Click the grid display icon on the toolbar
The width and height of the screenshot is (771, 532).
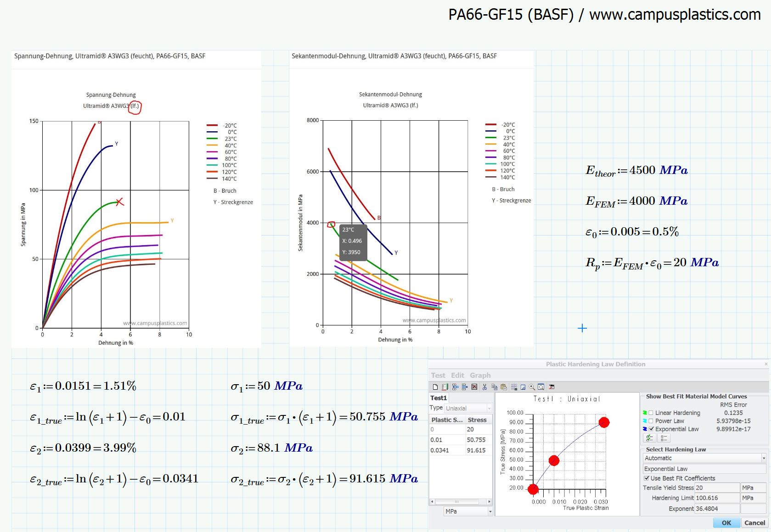514,387
